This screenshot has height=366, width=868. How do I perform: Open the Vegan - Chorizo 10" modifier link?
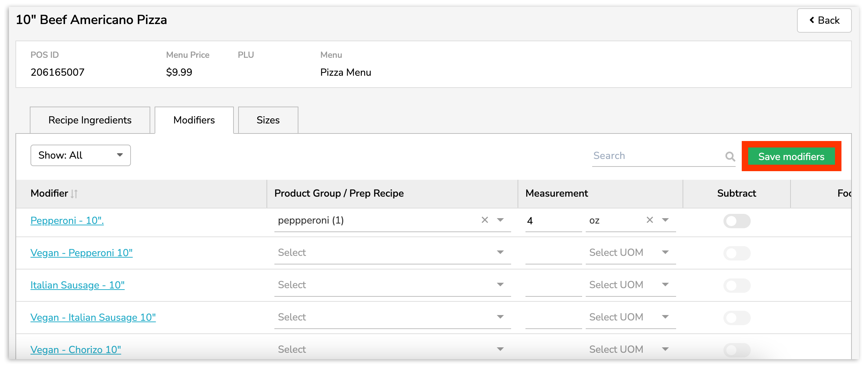76,349
